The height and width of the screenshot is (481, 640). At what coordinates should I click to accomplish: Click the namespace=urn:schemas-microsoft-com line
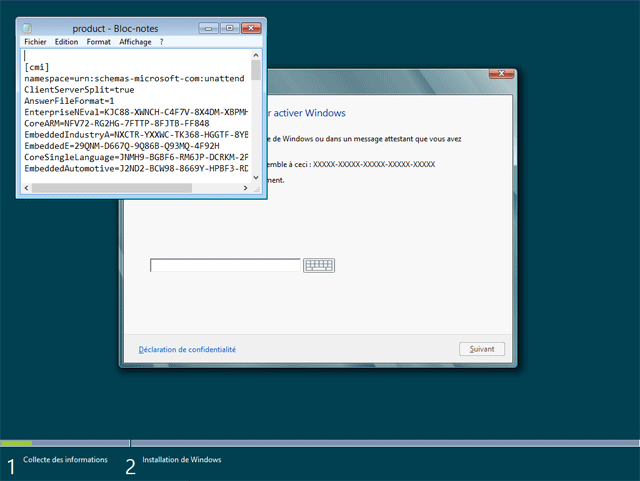[x=134, y=78]
